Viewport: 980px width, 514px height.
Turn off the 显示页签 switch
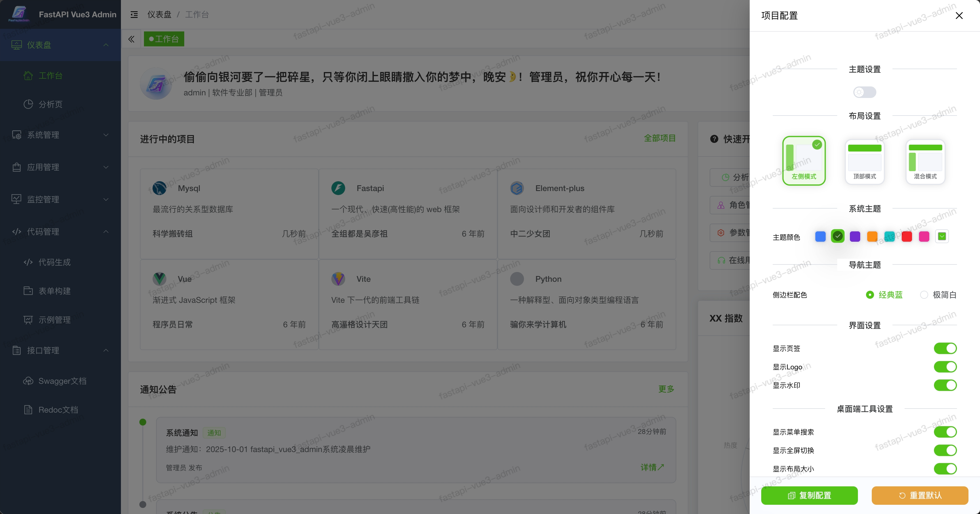945,348
